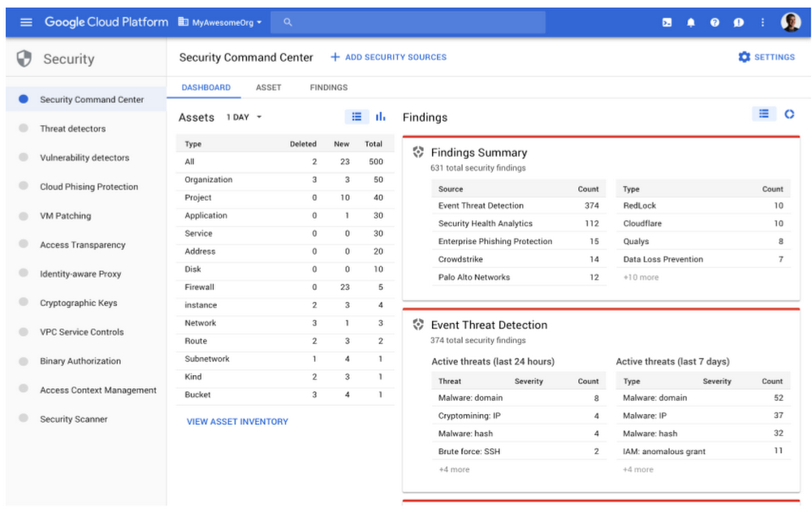Send feedback via the speech-bubble icon
Screen dimensions: 812x513
(738, 22)
